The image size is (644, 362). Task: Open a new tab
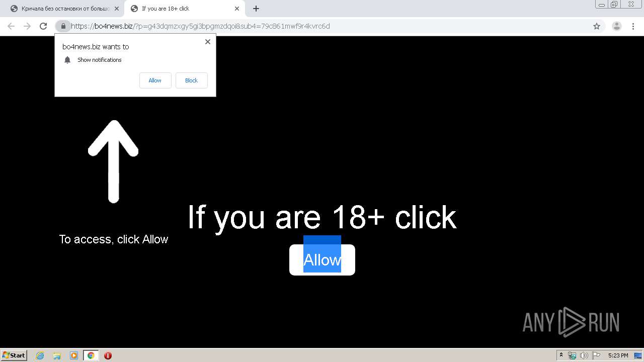point(256,9)
